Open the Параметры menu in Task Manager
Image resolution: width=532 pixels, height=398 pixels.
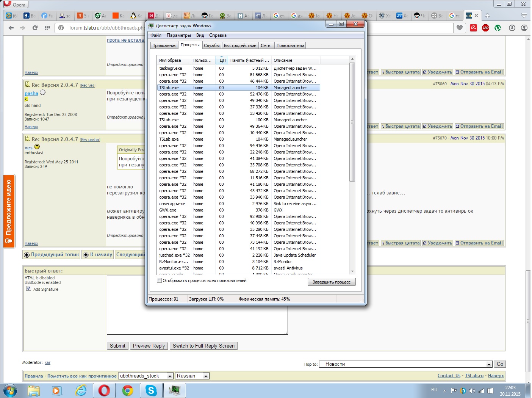(x=178, y=35)
